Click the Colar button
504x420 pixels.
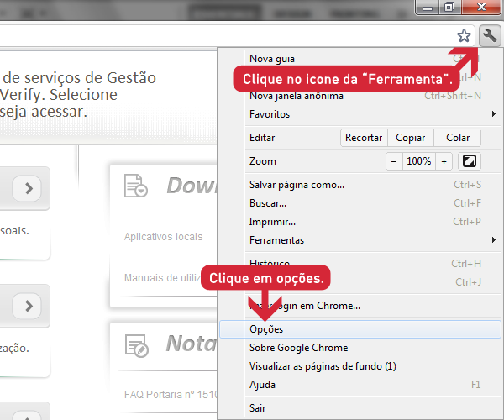[x=458, y=138]
